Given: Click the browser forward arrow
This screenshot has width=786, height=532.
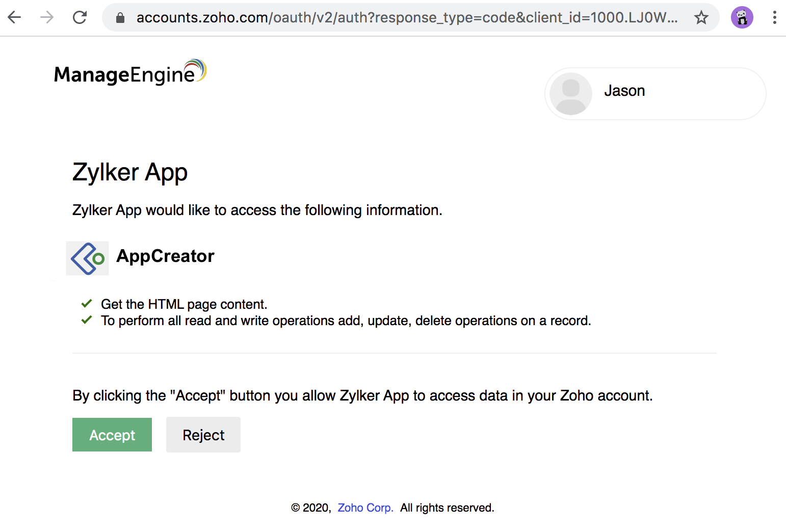Looking at the screenshot, I should click(47, 18).
